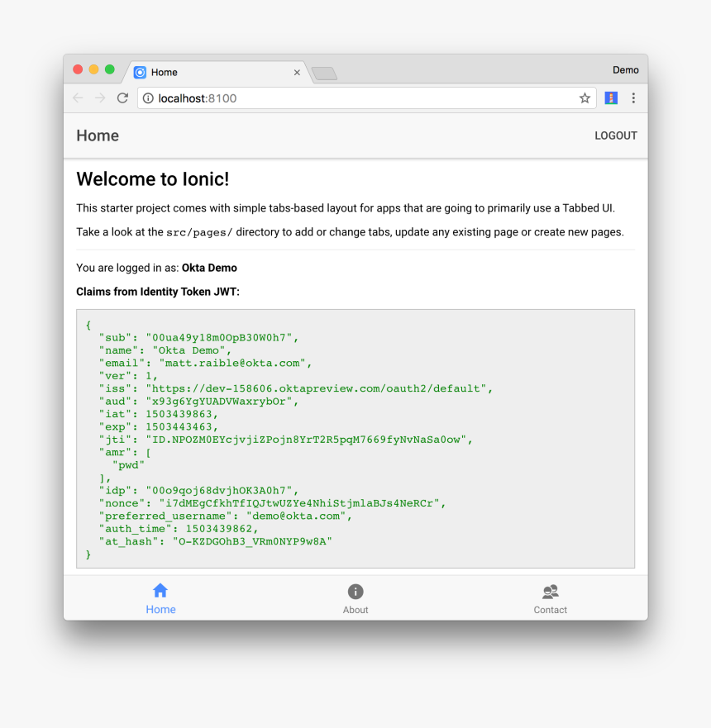Click the "name": "Okta Demo" JSON line

(165, 350)
